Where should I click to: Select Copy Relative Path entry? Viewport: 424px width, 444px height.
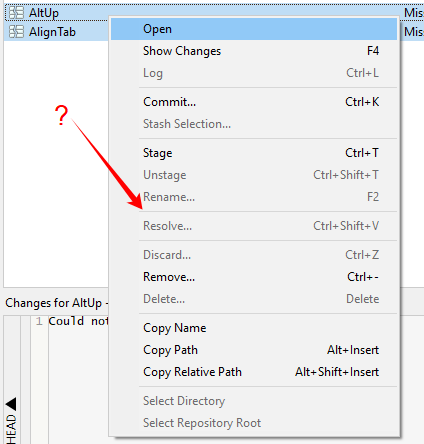coord(254,372)
